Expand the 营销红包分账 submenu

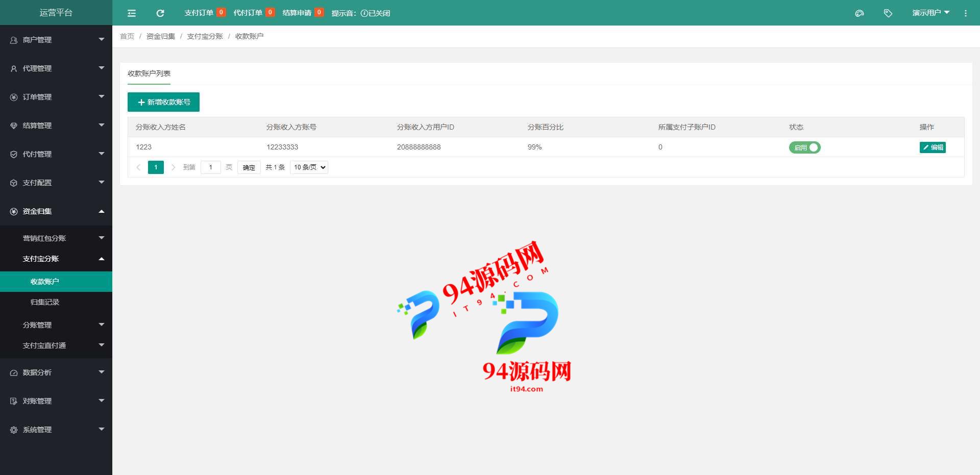click(x=56, y=238)
